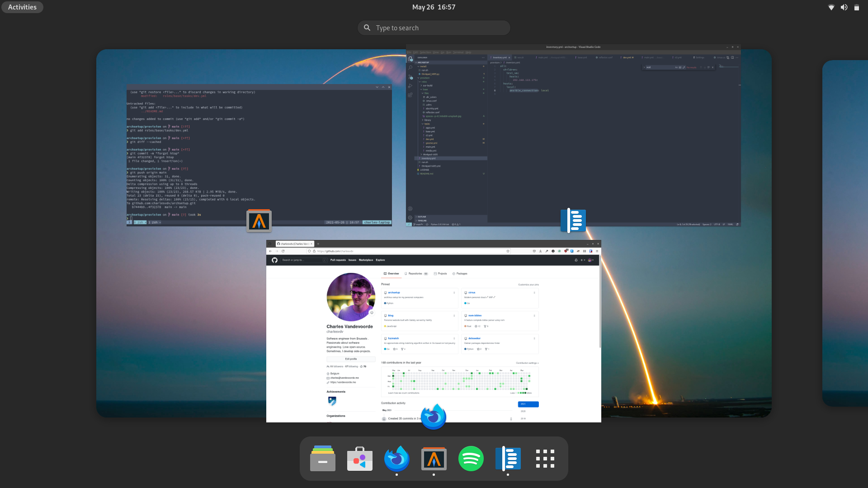868x488 pixels.
Task: Focus the Type to search field
Action: [x=434, y=28]
